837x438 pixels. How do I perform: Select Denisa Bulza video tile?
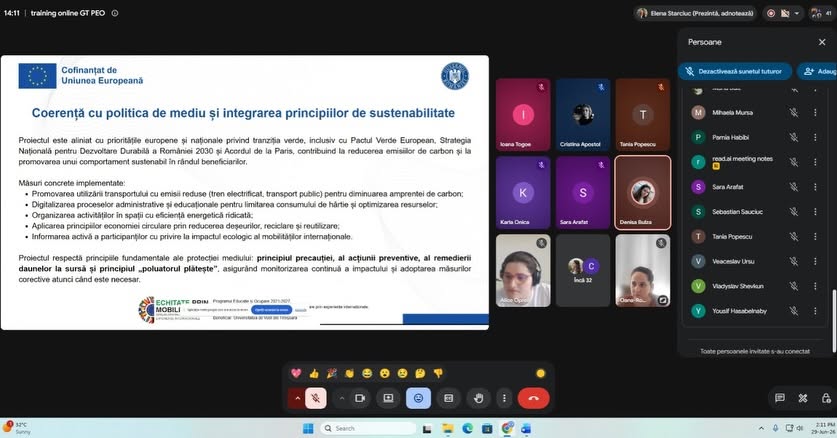[x=643, y=193]
